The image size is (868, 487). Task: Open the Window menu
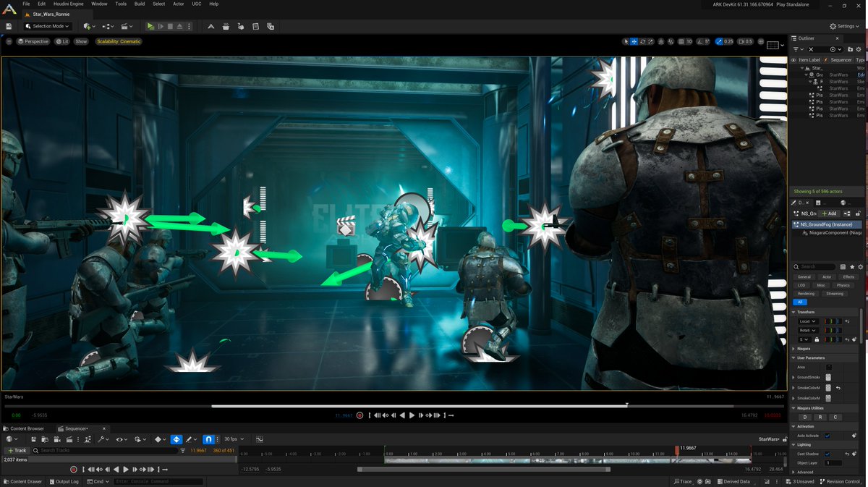(99, 4)
